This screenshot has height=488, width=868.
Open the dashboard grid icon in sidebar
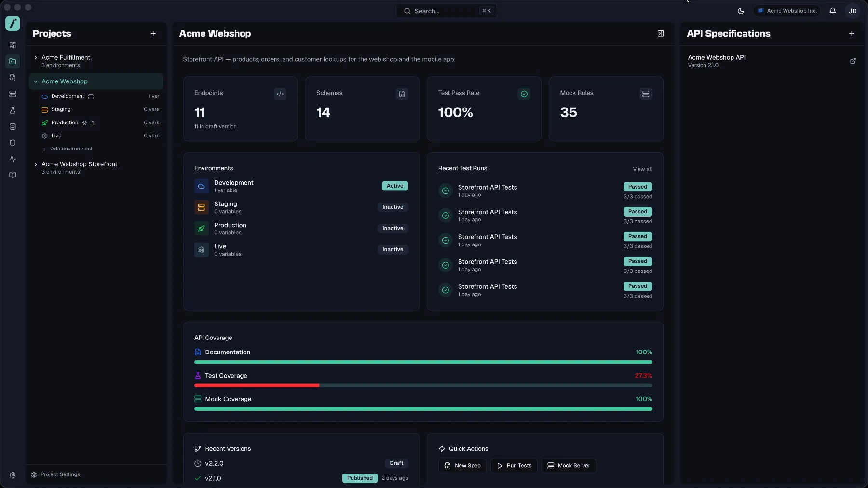(13, 45)
